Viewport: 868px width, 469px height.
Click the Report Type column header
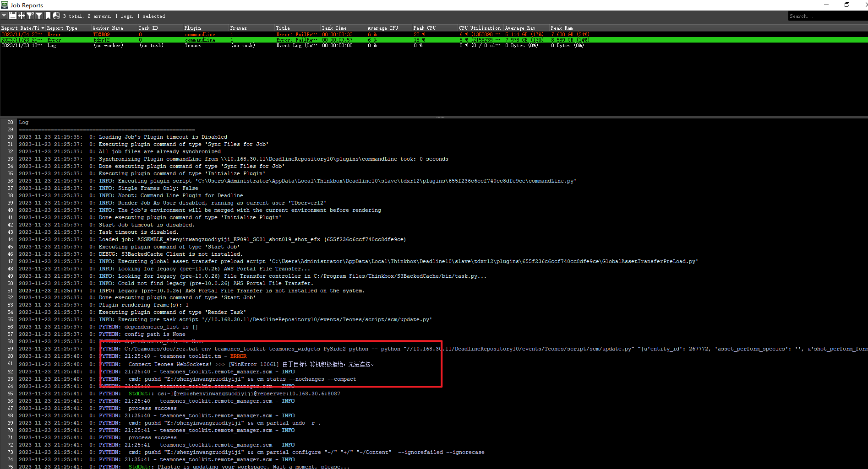62,28
